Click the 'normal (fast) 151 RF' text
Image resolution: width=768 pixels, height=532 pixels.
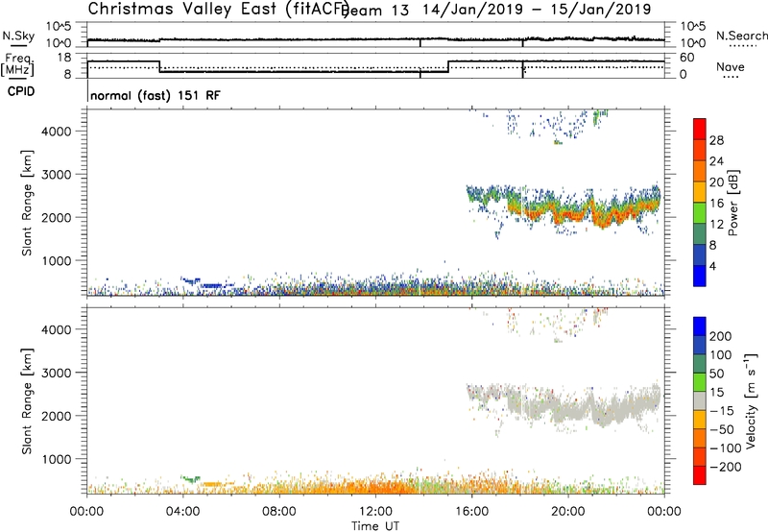point(156,95)
